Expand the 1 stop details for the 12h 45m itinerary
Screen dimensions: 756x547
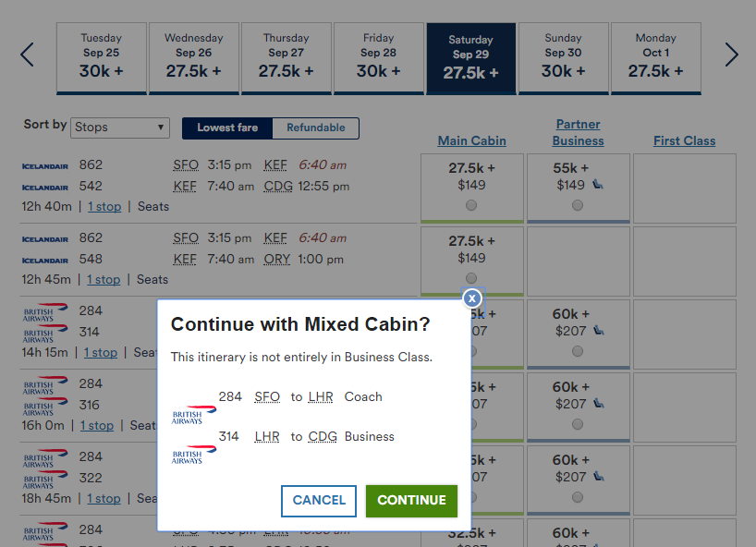click(104, 280)
